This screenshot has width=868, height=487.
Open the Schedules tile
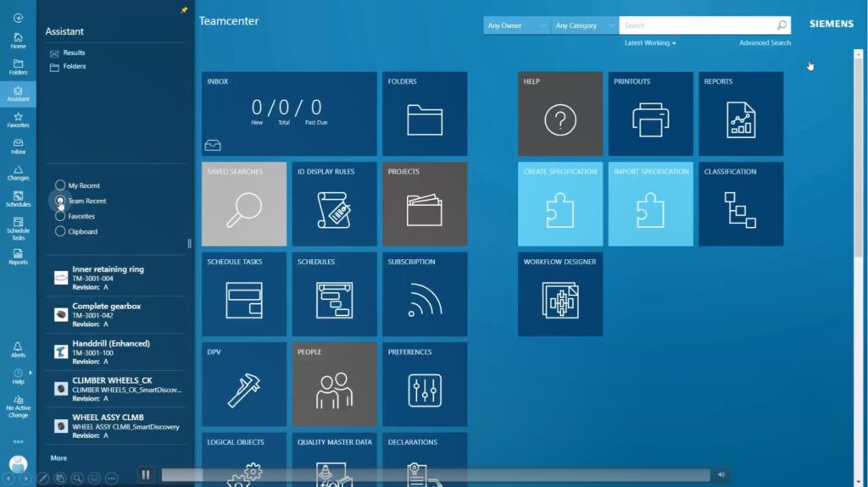point(334,294)
